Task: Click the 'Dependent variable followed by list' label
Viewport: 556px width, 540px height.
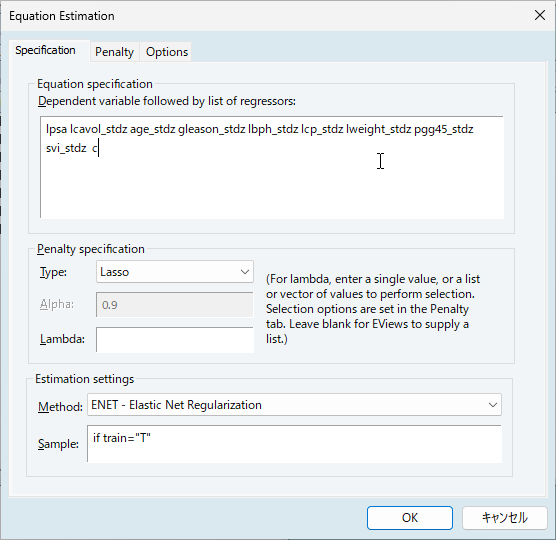Action: (x=167, y=101)
